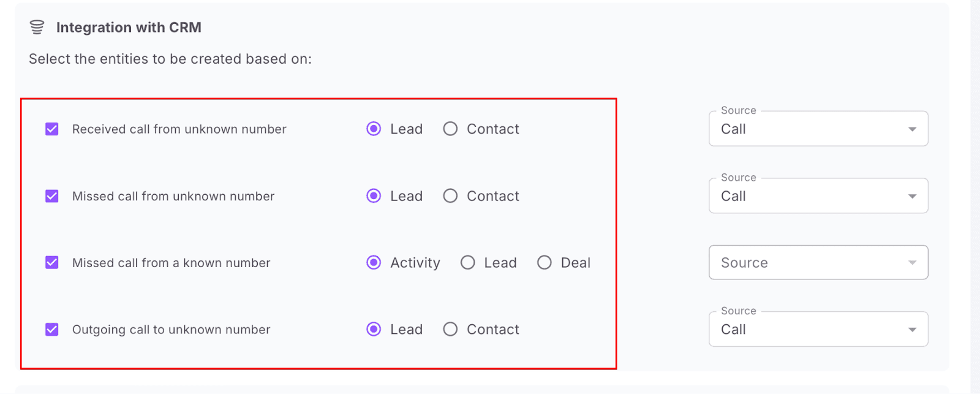Open Source dropdown for Received call row

click(818, 129)
